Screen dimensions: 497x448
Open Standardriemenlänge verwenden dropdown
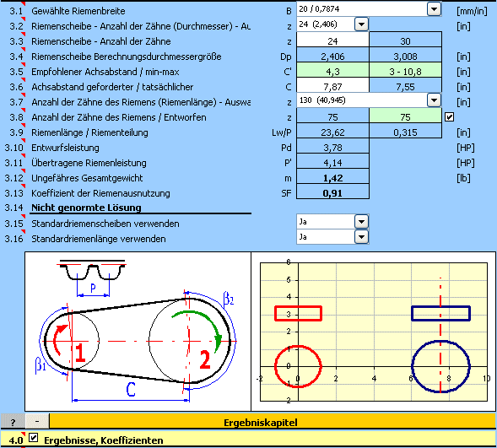point(361,237)
